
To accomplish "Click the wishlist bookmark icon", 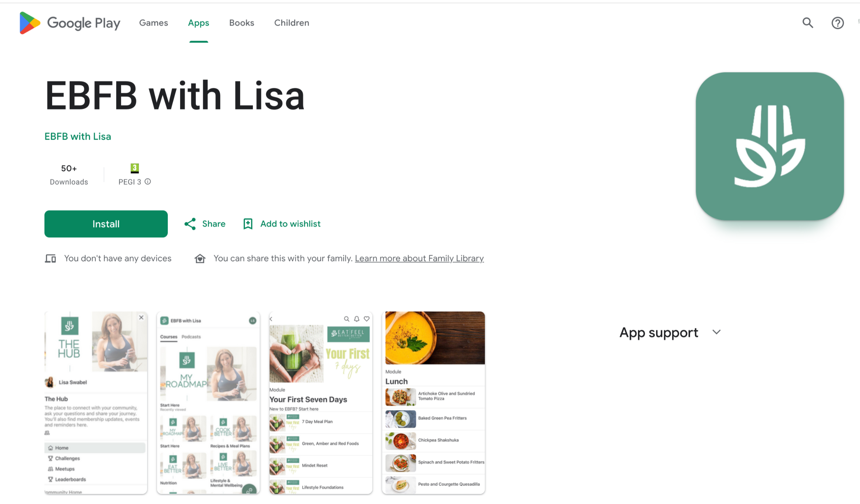I will coord(248,224).
